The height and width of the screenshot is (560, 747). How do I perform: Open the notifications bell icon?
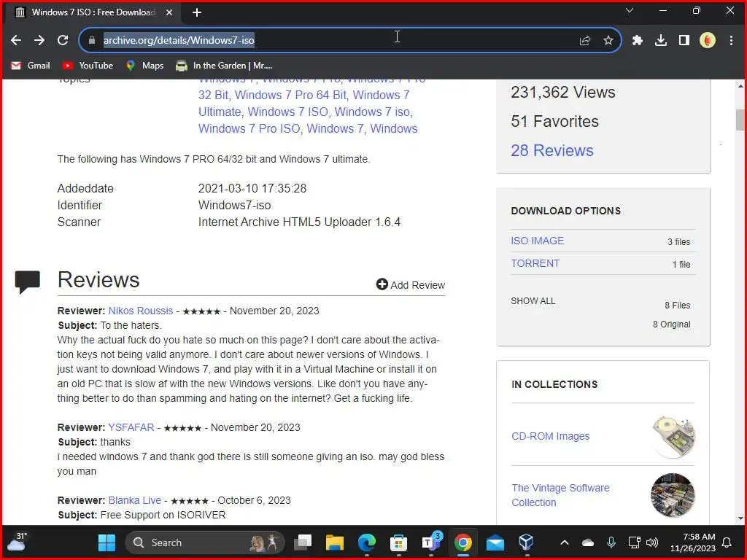click(x=727, y=542)
